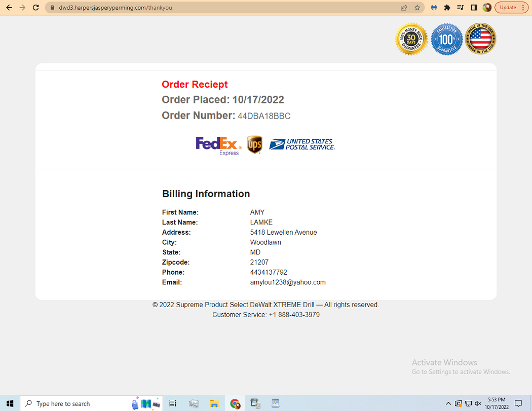The height and width of the screenshot is (411, 532).
Task: Open the media controls toolbar icon
Action: (460, 8)
